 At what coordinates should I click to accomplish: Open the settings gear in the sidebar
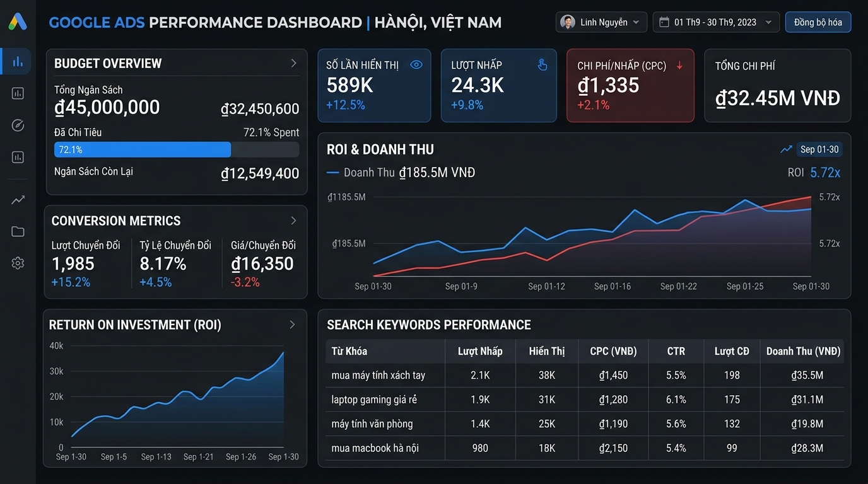tap(18, 263)
